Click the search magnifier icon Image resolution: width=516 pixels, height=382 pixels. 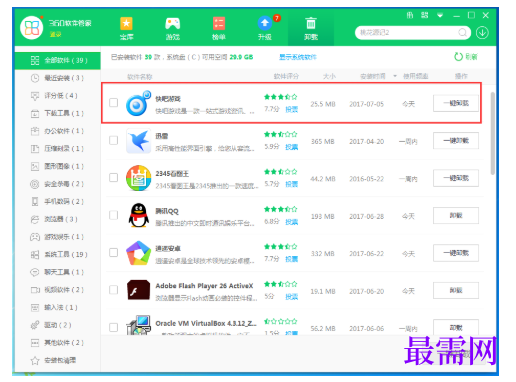click(463, 33)
